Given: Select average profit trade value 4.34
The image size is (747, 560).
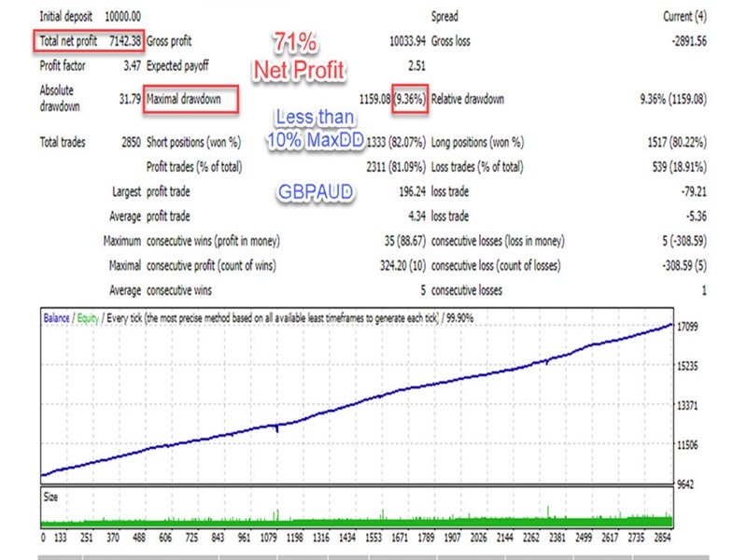Looking at the screenshot, I should pos(416,217).
